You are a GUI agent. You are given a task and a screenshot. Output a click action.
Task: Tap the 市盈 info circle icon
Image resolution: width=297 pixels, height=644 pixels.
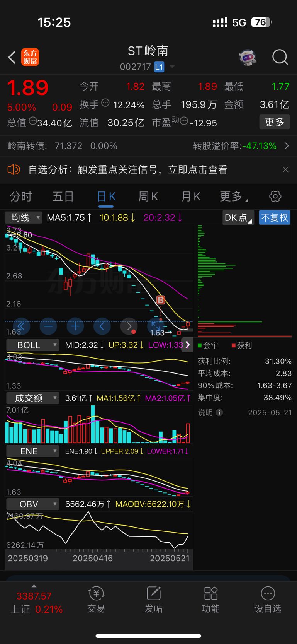184,121
